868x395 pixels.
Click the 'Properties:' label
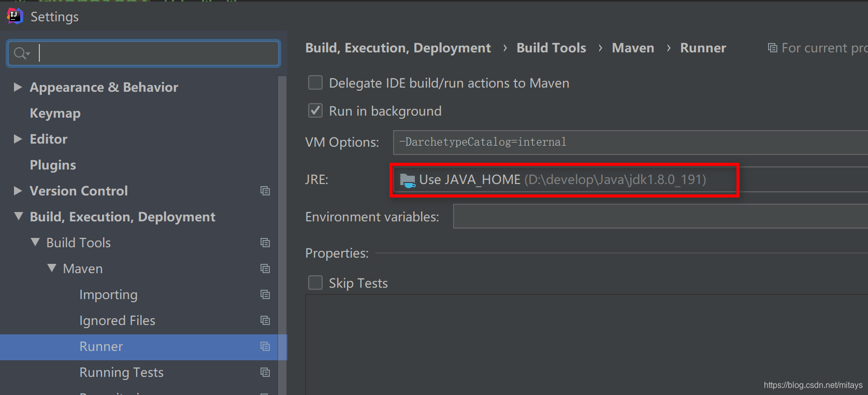click(x=337, y=253)
